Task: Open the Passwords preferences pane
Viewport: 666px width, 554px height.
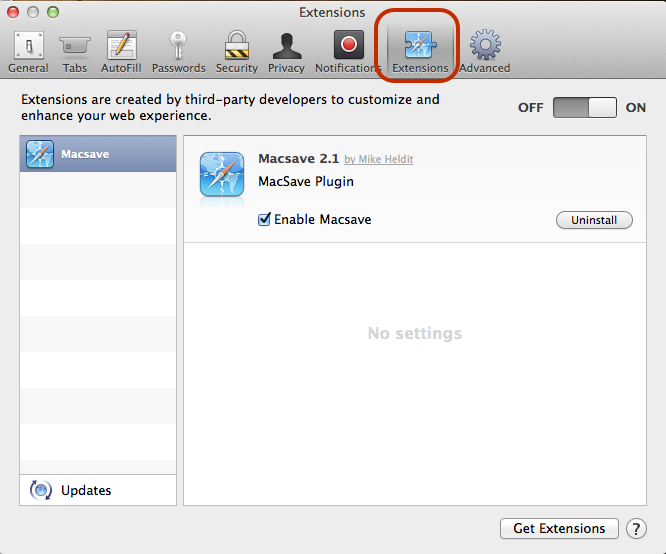Action: coord(178,52)
